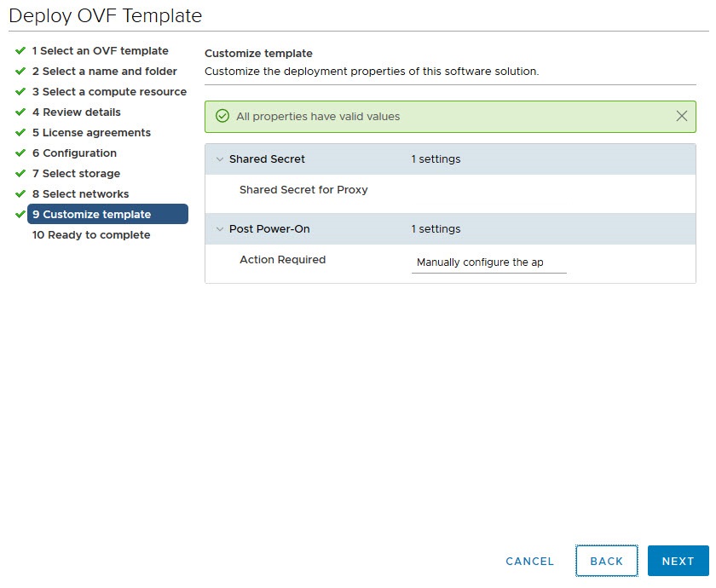Click green checkmark beside Select storage step
The height and width of the screenshot is (588, 716).
click(20, 174)
